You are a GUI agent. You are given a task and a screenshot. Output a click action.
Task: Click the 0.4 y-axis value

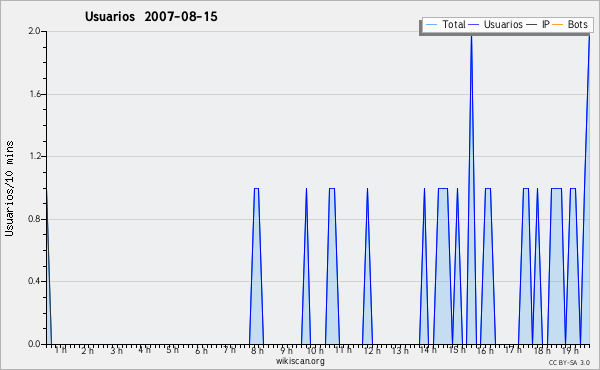tap(34, 281)
